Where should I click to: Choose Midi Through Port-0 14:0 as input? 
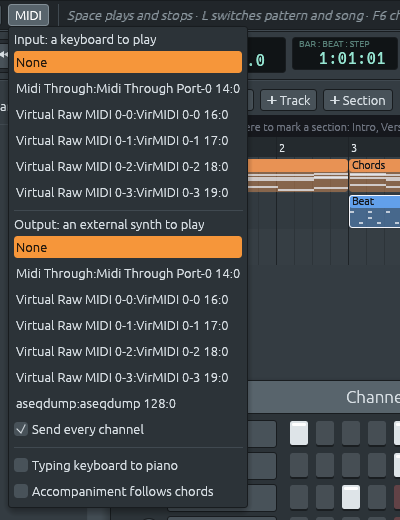point(128,89)
